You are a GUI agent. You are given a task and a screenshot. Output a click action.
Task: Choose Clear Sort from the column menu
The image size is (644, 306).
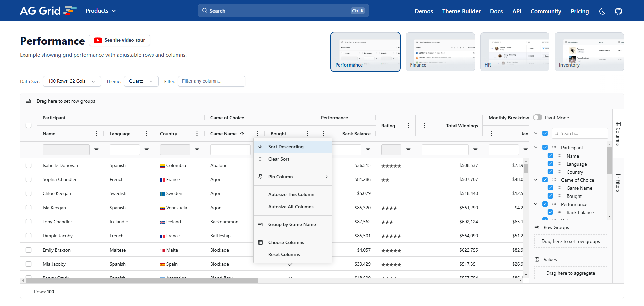(x=293, y=159)
